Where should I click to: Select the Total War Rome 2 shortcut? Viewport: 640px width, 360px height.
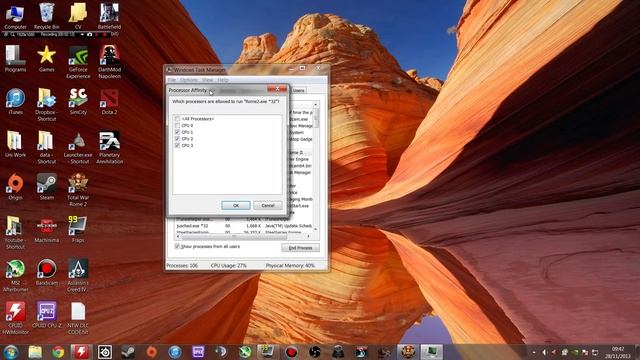pos(78,189)
